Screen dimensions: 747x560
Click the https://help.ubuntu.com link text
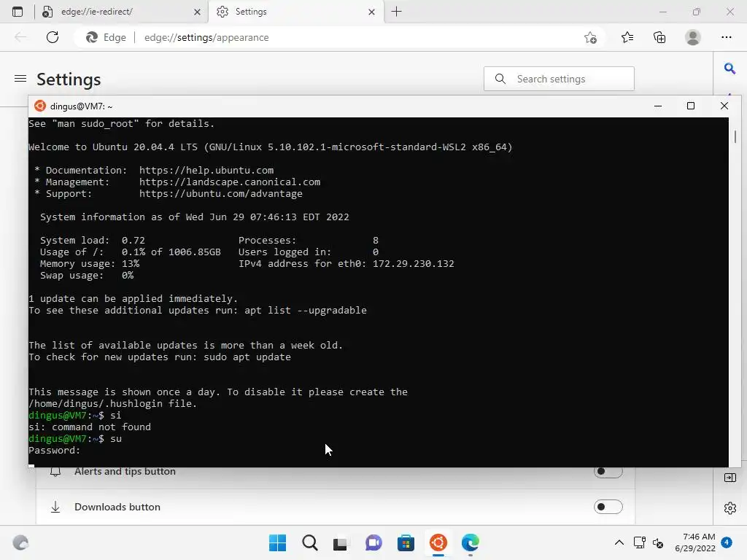pos(206,171)
